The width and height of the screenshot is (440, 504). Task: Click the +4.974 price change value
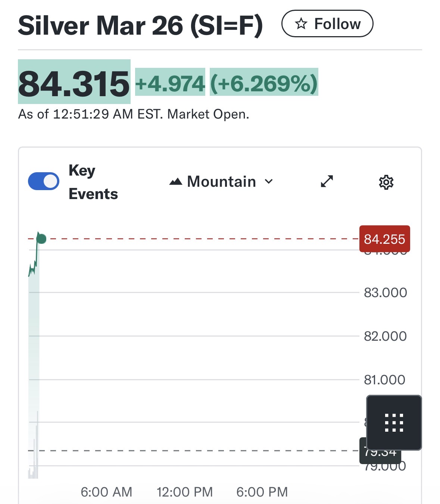(170, 83)
